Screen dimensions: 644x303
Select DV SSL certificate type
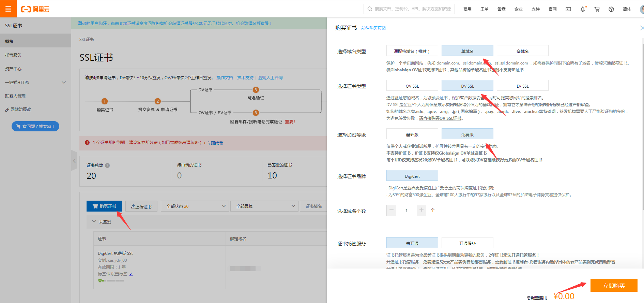[x=467, y=86]
